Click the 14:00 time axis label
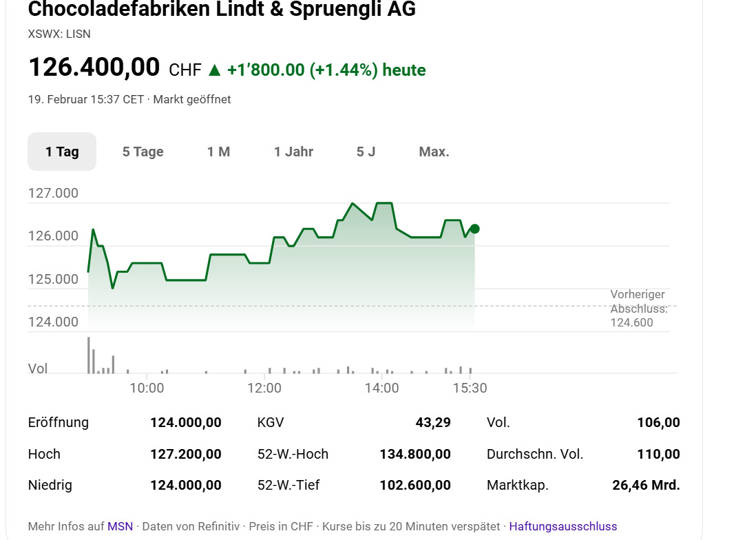This screenshot has height=540, width=756. click(x=381, y=388)
